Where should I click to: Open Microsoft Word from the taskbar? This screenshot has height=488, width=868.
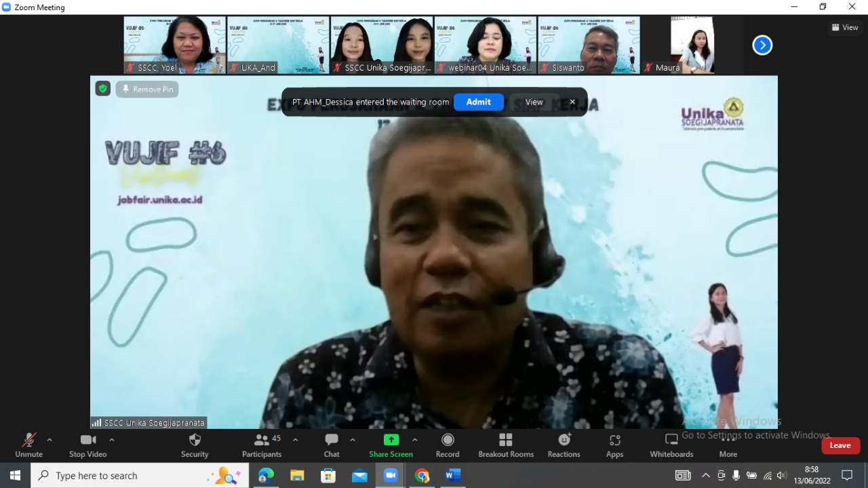tap(453, 475)
